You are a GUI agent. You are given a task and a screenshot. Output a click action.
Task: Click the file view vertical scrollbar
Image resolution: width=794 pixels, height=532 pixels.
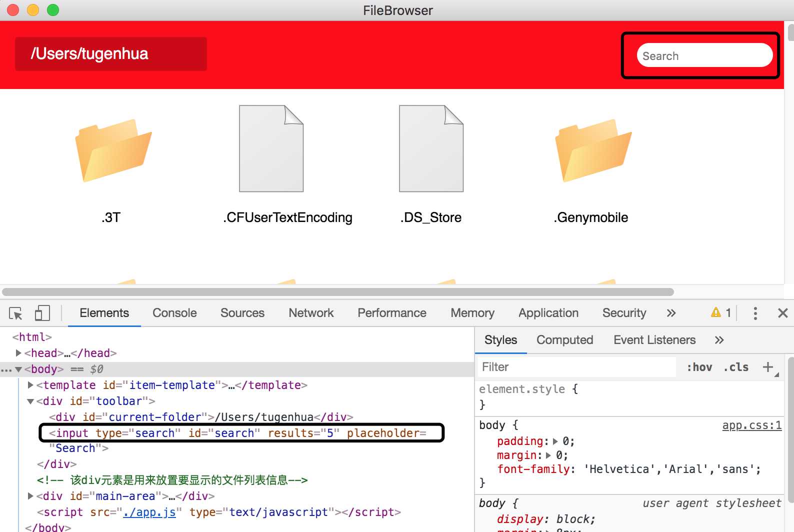[x=790, y=32]
